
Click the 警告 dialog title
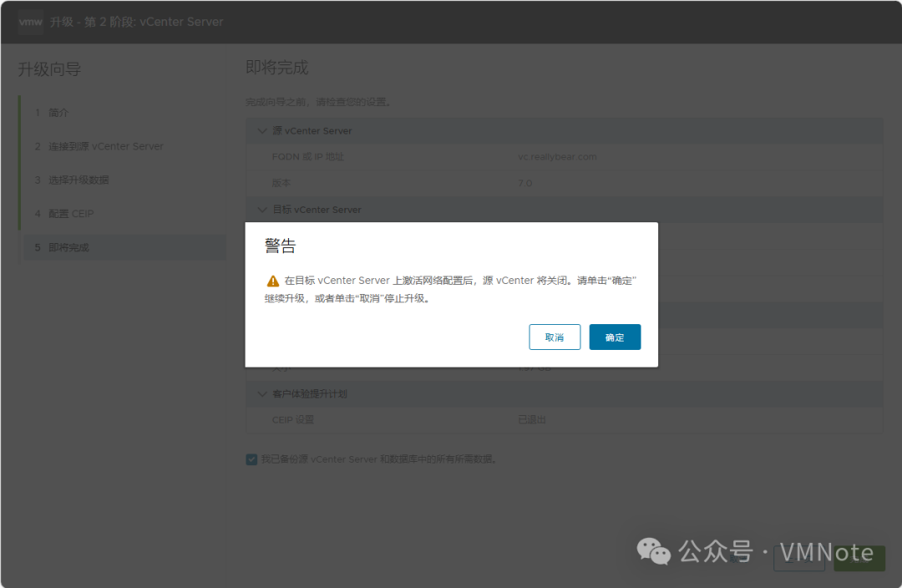[280, 246]
